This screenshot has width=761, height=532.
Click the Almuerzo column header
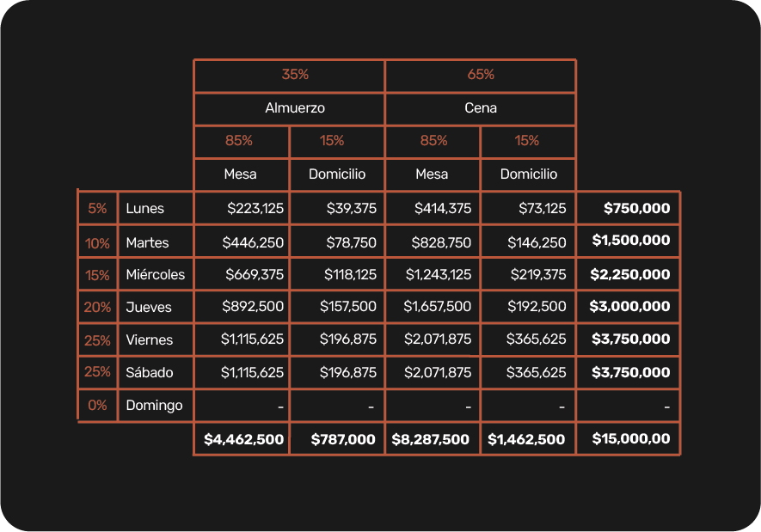[294, 108]
